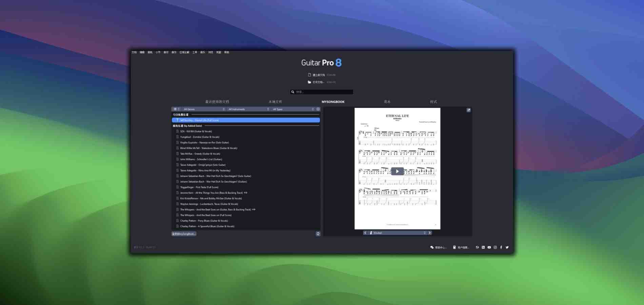The height and width of the screenshot is (305, 644).
Task: Click the 打开文档 folder icon
Action: tap(309, 82)
